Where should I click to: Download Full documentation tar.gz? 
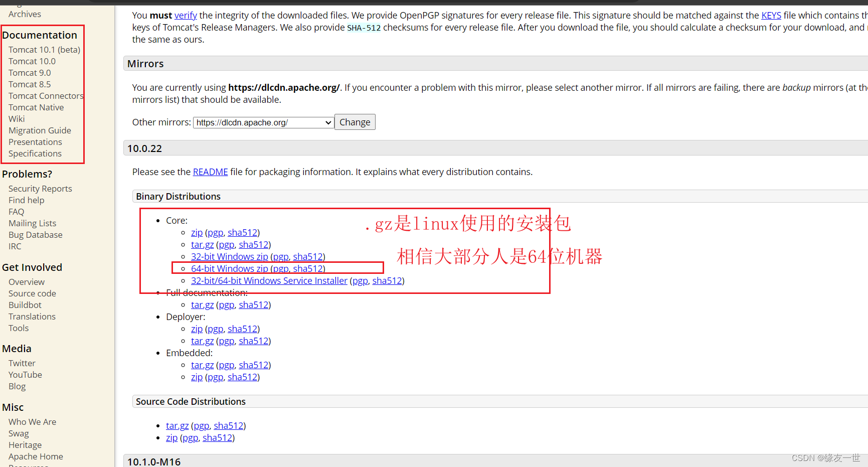(202, 305)
